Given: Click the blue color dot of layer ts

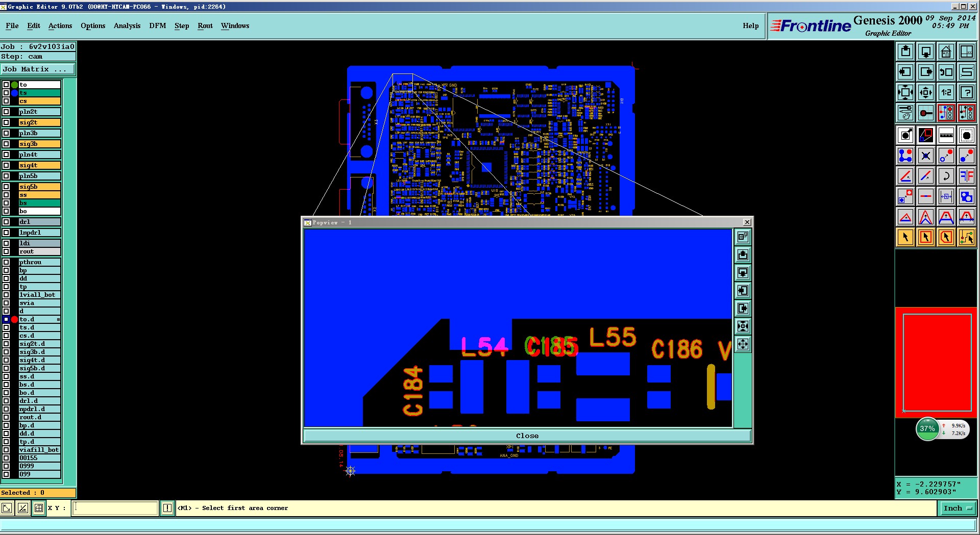Looking at the screenshot, I should (x=15, y=93).
